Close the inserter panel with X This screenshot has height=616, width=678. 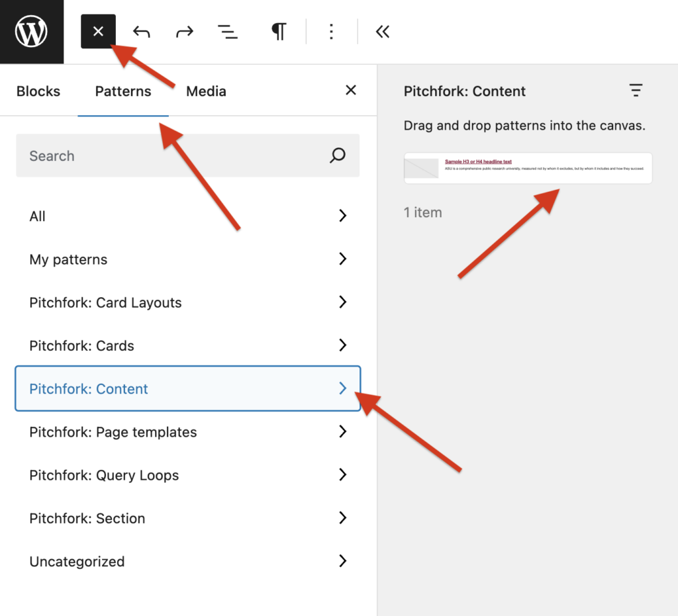tap(351, 90)
